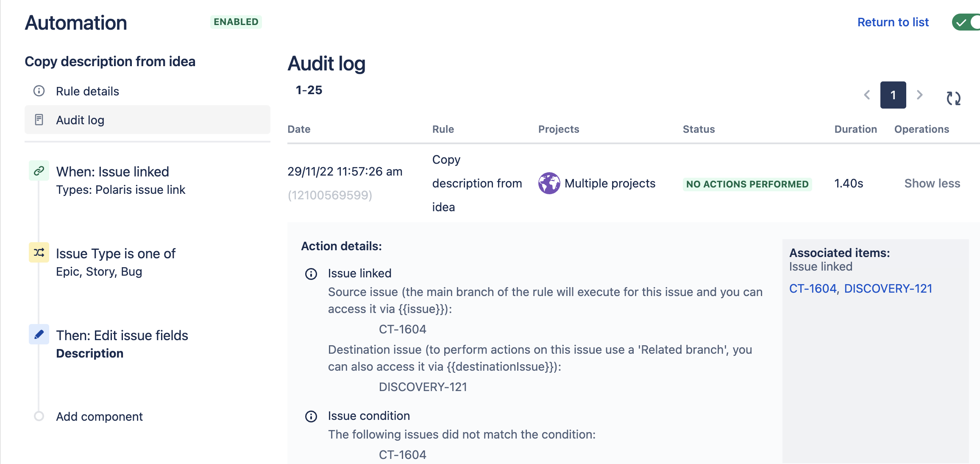The height and width of the screenshot is (464, 980).
Task: Click the globe icon next to Multiple projects
Action: (x=549, y=184)
